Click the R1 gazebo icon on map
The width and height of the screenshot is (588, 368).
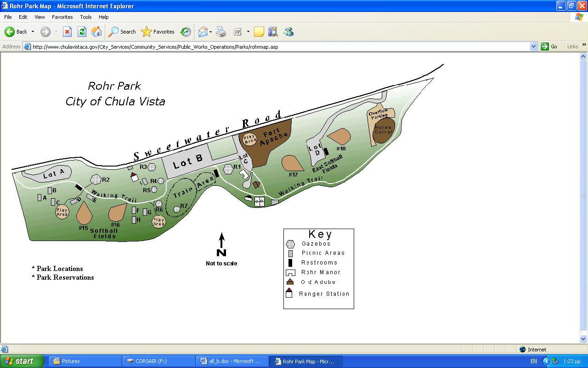pyautogui.click(x=228, y=169)
